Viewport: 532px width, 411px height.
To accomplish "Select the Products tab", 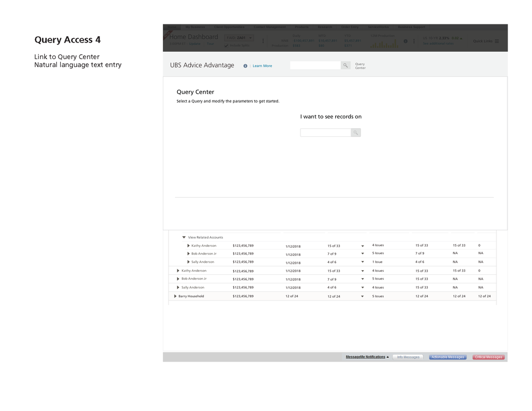I will (x=302, y=27).
